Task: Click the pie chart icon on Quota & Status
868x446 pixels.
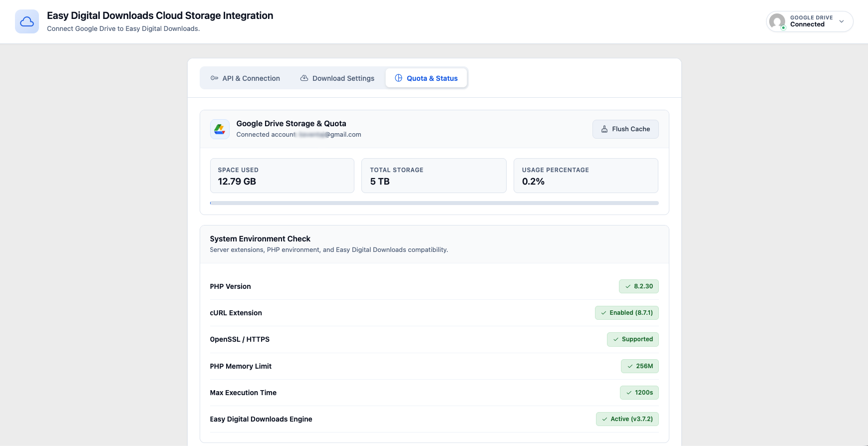Action: point(398,78)
